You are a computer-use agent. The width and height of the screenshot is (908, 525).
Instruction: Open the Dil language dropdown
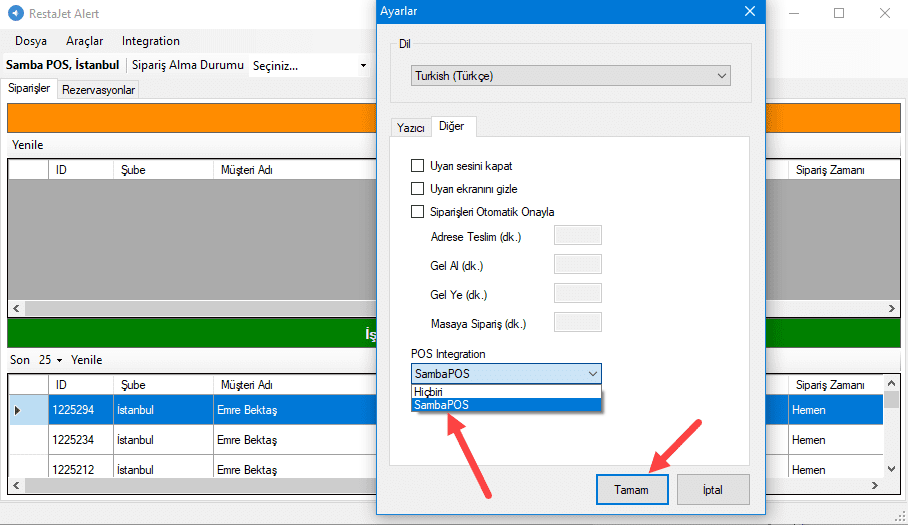(571, 76)
